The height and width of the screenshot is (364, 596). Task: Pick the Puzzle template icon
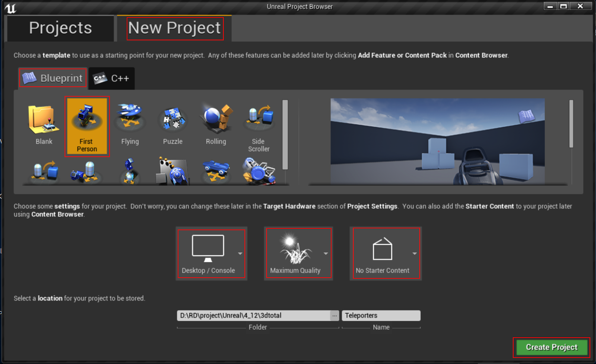click(x=173, y=118)
